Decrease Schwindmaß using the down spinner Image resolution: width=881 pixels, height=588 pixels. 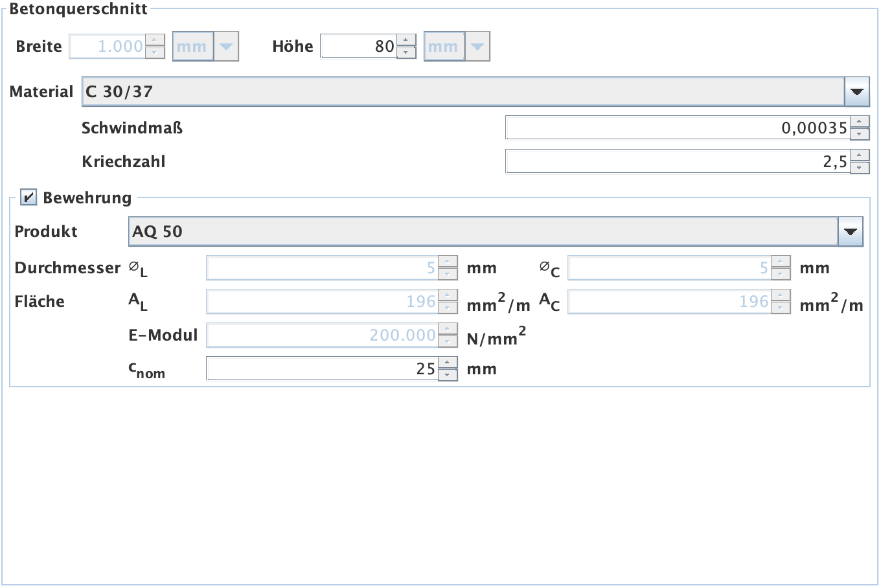coord(860,134)
